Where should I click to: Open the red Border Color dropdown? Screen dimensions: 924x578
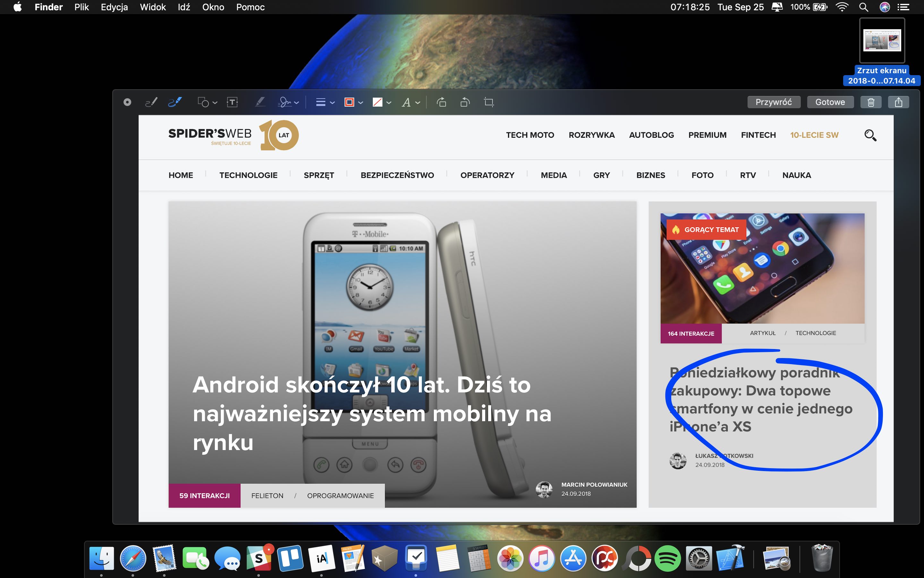[x=354, y=102]
